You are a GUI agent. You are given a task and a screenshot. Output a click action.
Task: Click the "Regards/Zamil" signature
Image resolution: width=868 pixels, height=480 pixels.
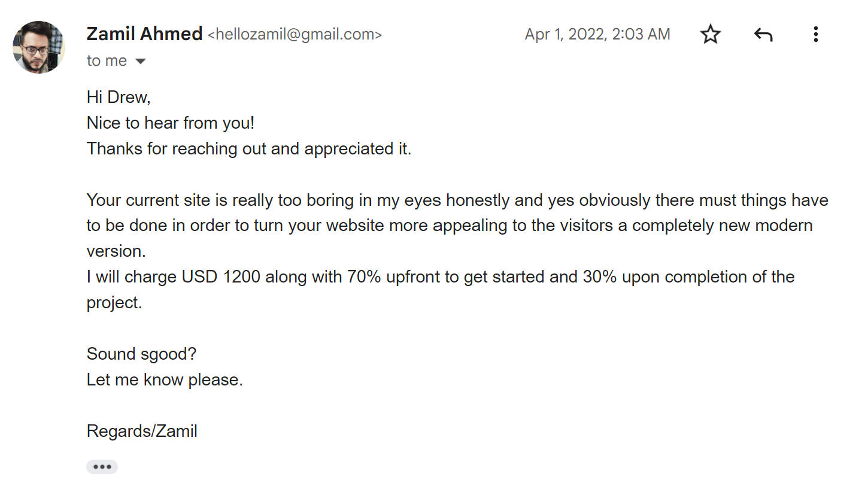(142, 431)
